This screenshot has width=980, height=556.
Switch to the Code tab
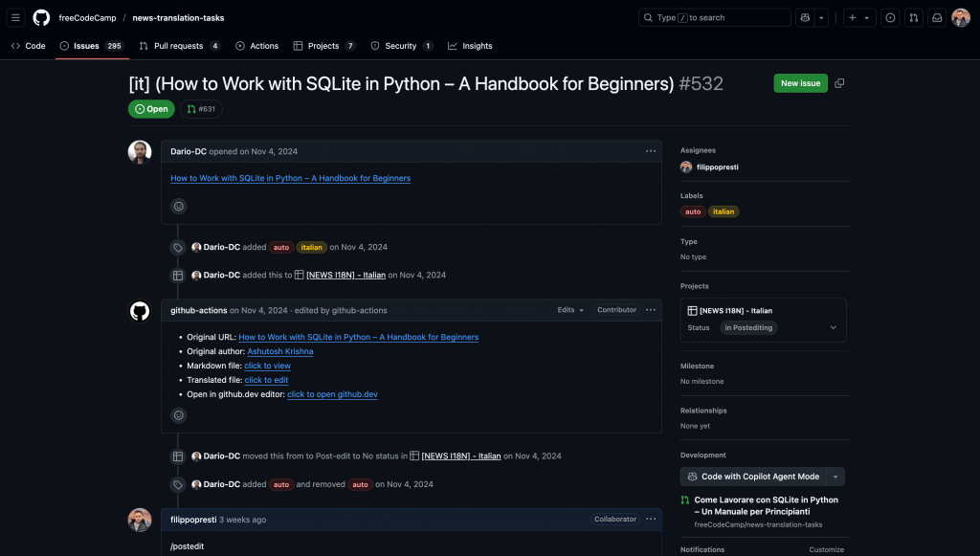(29, 46)
